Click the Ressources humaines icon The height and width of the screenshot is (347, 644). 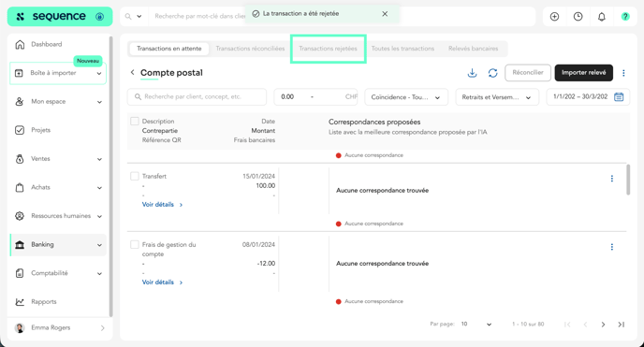20,216
